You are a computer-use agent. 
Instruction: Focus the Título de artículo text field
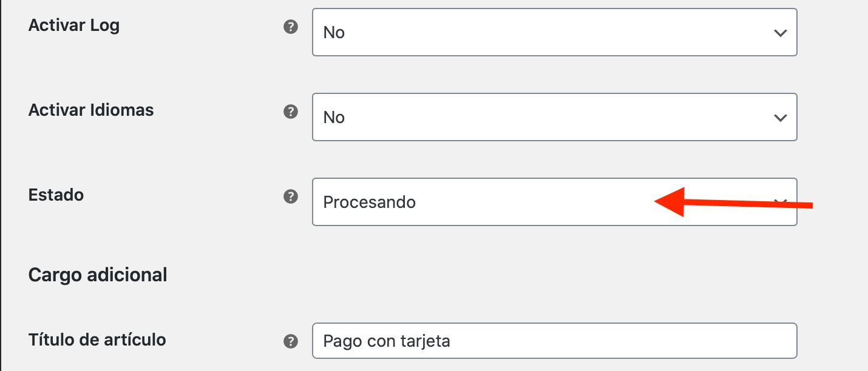[x=554, y=341]
